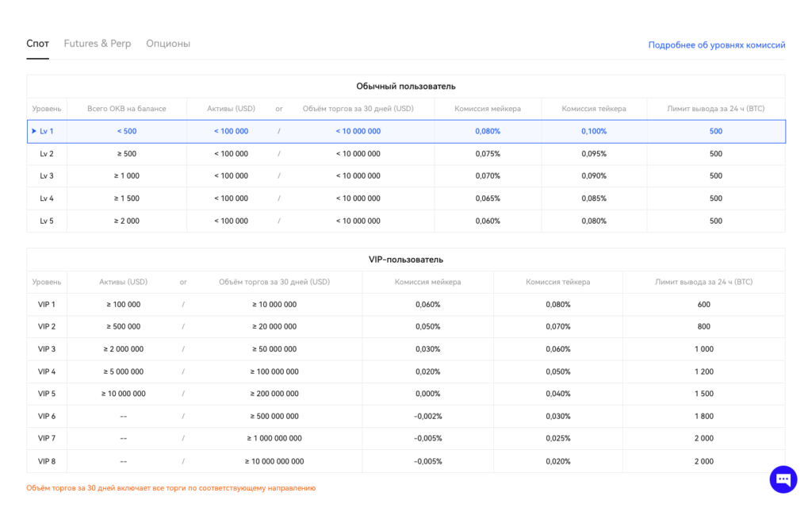812x508 pixels.
Task: Click Всего OKB на балансе column header
Action: pos(127,109)
